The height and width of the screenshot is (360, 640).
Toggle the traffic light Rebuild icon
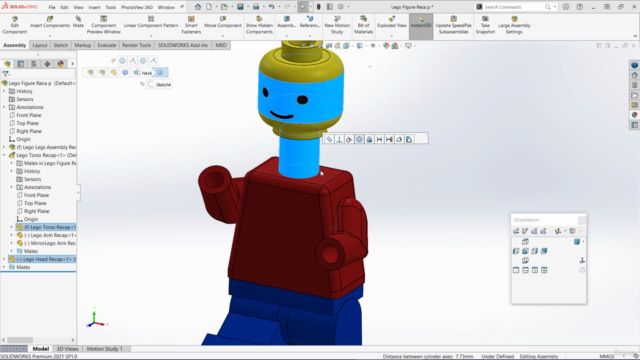tap(319, 7)
